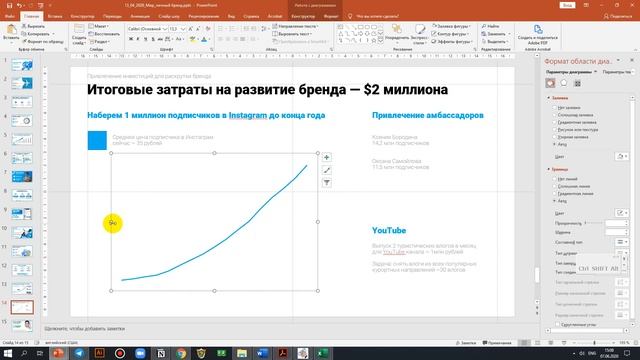Image resolution: width=640 pixels, height=360 pixels.
Task: Open Excel from the Windows taskbar
Action: (x=323, y=353)
